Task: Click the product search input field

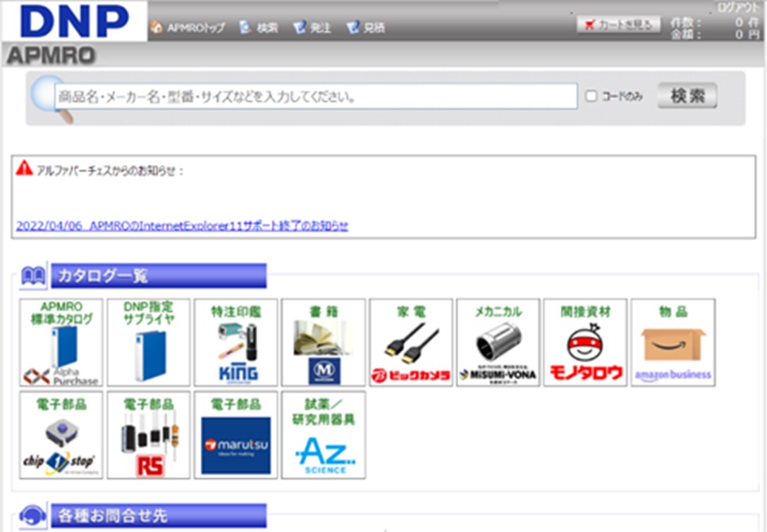Action: [316, 97]
